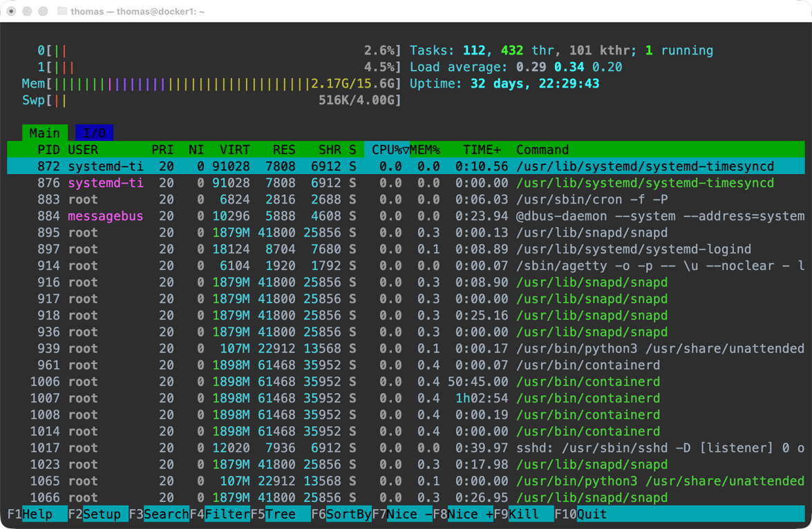Click the PID column header

point(48,150)
